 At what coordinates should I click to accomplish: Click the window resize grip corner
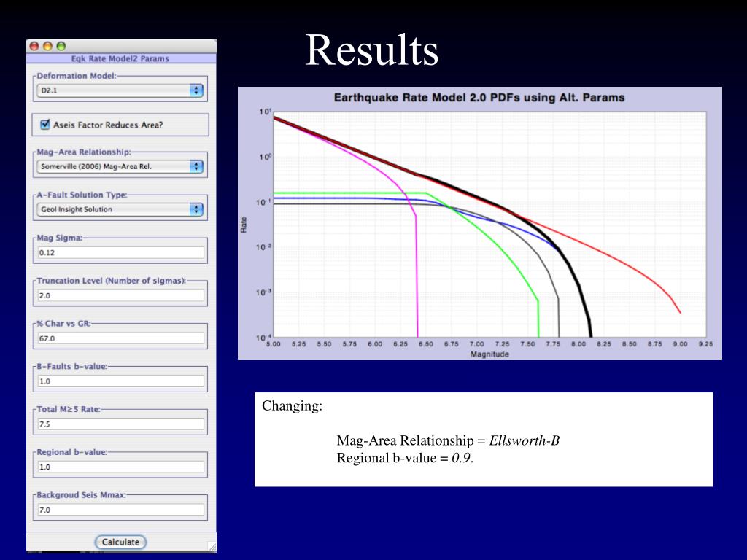pos(212,547)
